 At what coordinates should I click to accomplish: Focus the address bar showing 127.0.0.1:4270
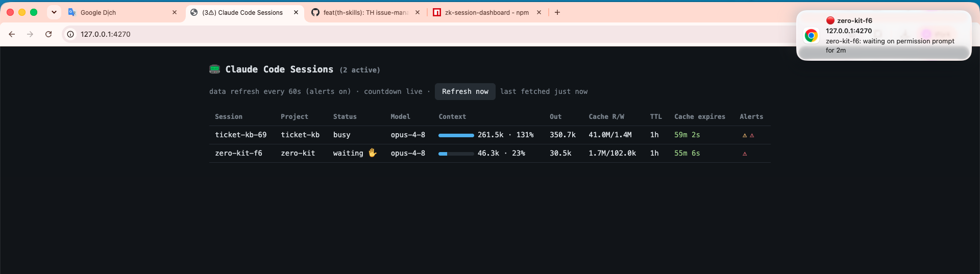[x=105, y=34]
